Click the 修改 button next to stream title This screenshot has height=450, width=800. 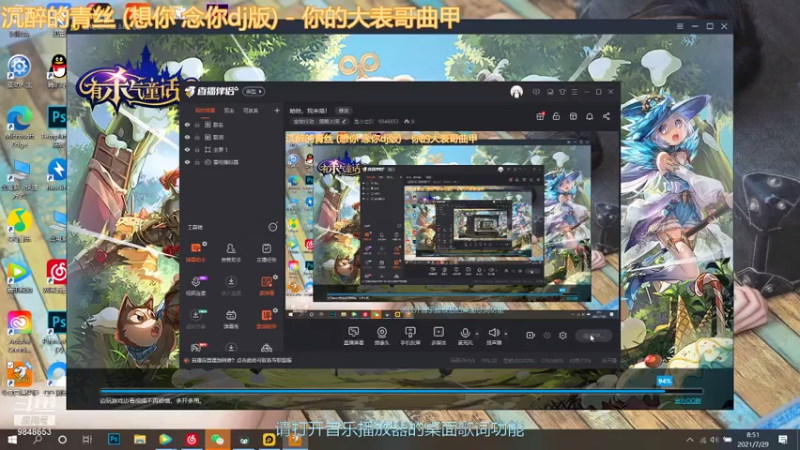point(343,110)
